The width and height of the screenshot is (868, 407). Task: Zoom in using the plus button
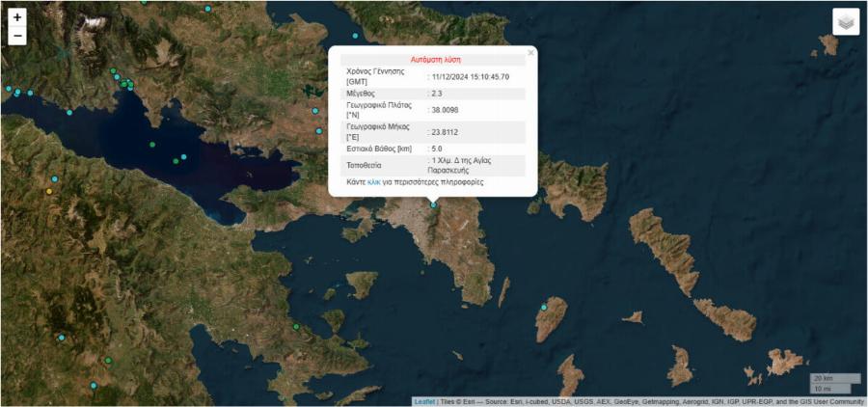click(17, 17)
